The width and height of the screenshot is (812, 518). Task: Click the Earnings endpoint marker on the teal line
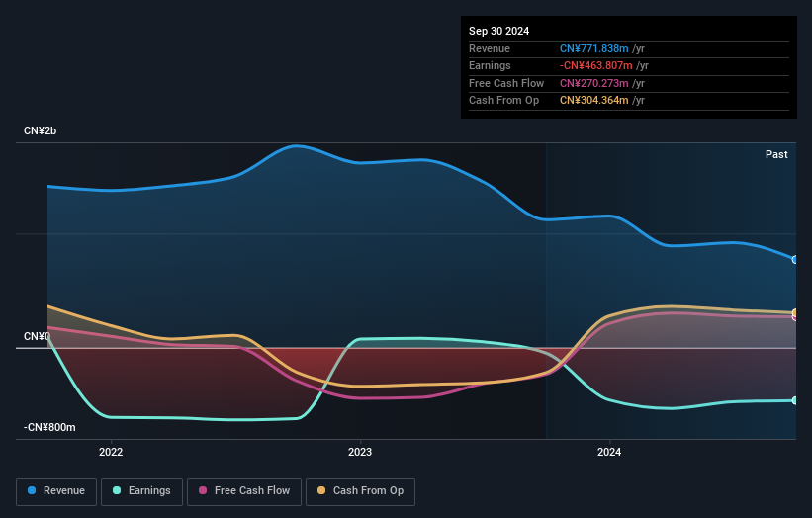(x=795, y=400)
